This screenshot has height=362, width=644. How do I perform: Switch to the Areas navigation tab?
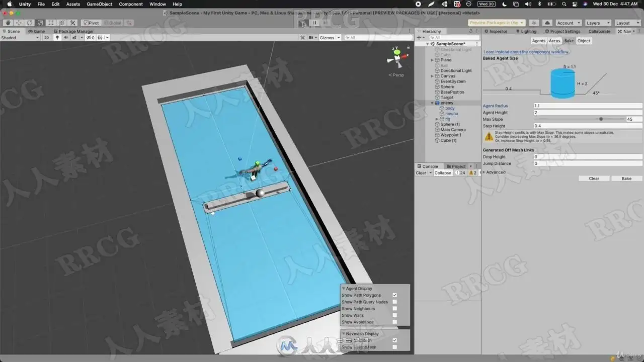554,41
